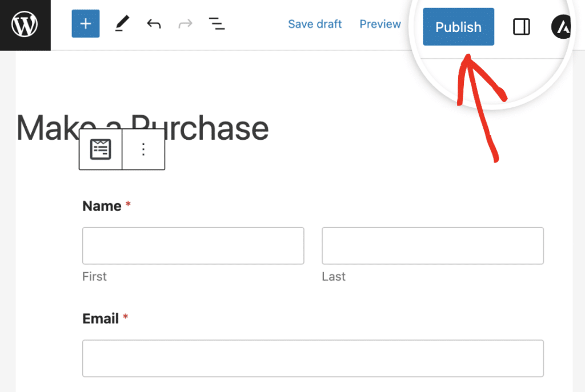
Task: Click the required asterisk next to Name
Action: [127, 204]
